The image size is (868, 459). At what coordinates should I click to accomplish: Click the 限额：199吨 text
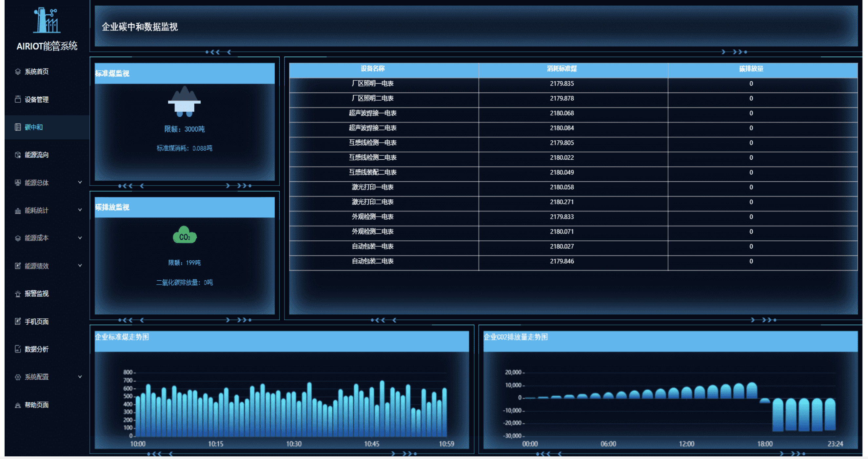(184, 263)
